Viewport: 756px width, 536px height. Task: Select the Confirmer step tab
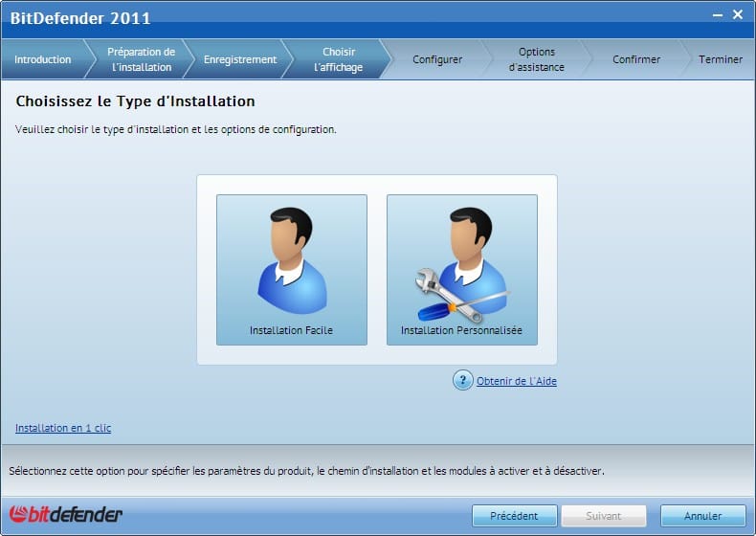(636, 59)
